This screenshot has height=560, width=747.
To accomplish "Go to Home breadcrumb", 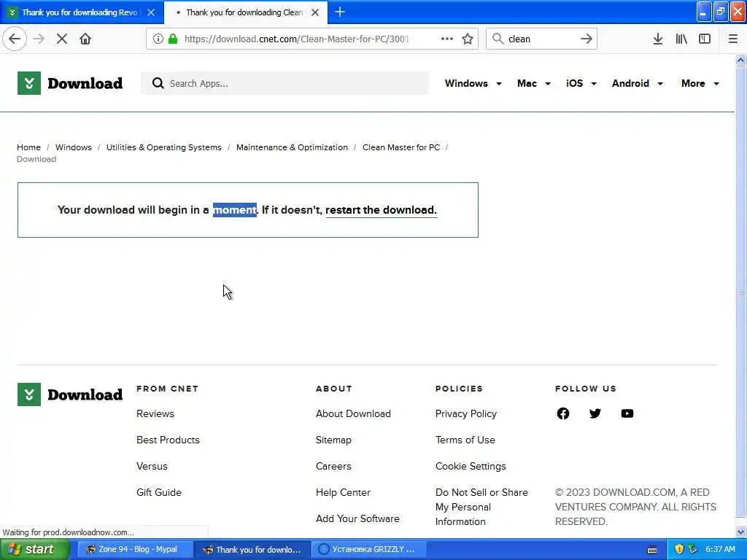I will click(28, 147).
